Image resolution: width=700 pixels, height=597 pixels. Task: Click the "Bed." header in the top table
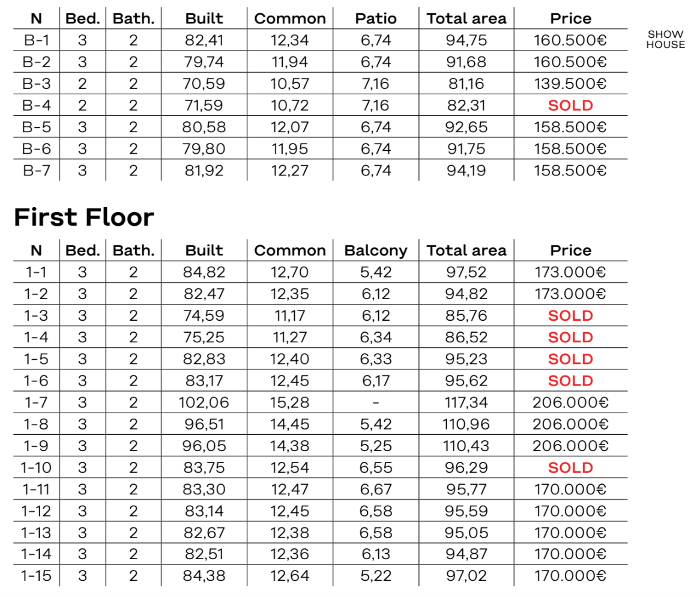click(82, 19)
